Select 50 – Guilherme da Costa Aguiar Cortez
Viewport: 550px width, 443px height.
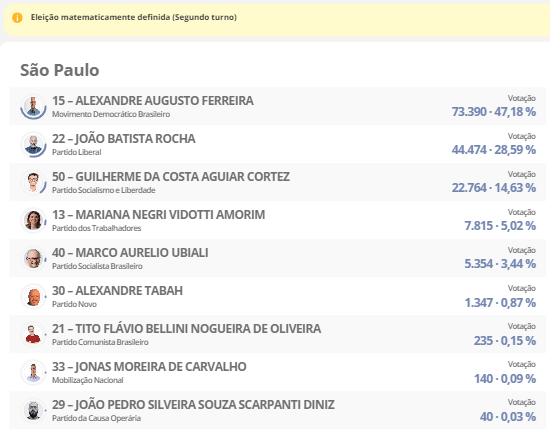[x=171, y=176]
